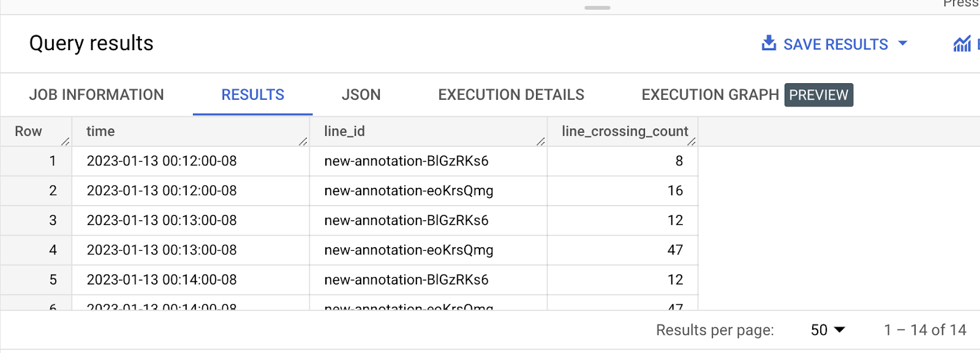Grab the panel drag handle at top
Screen dimensions: 980x353
(x=597, y=8)
